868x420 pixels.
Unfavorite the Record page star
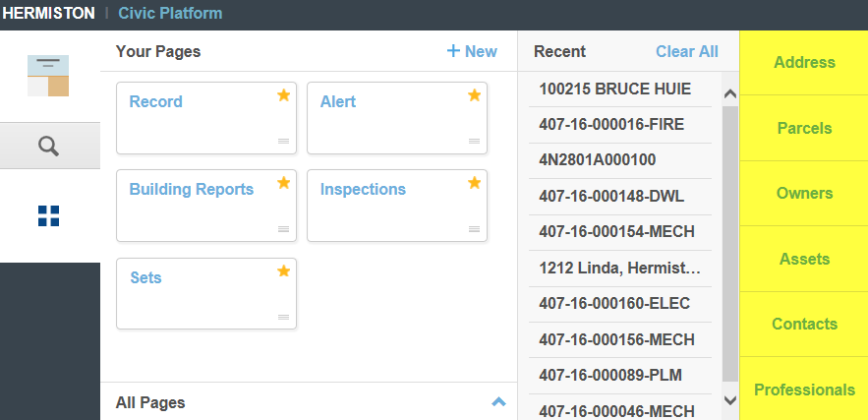click(x=283, y=95)
